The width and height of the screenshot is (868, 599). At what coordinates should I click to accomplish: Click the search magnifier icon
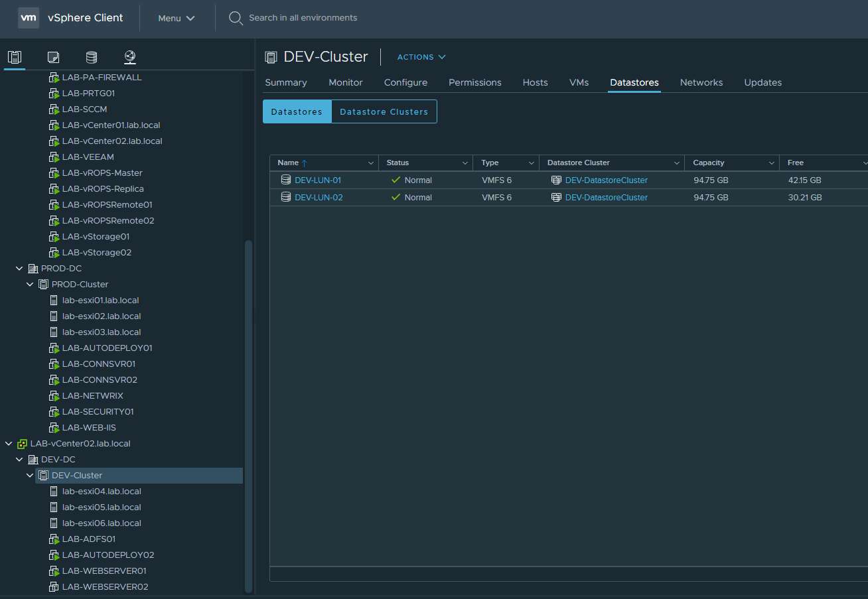(x=236, y=18)
